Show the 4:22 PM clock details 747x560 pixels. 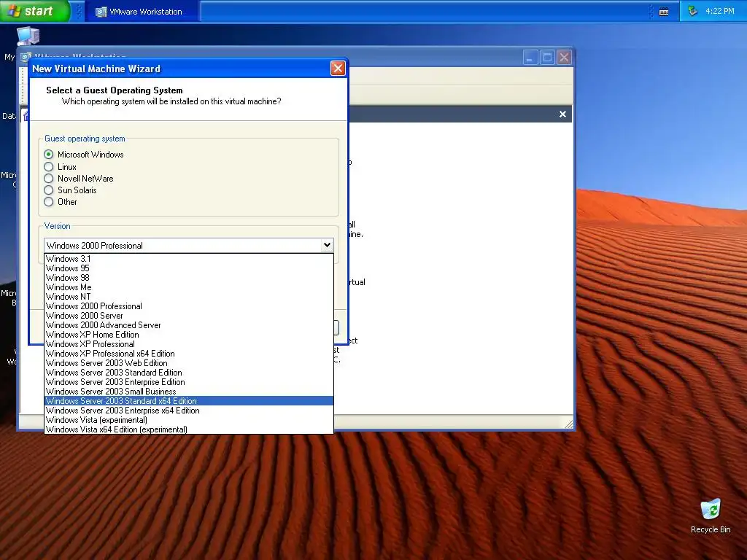719,11
